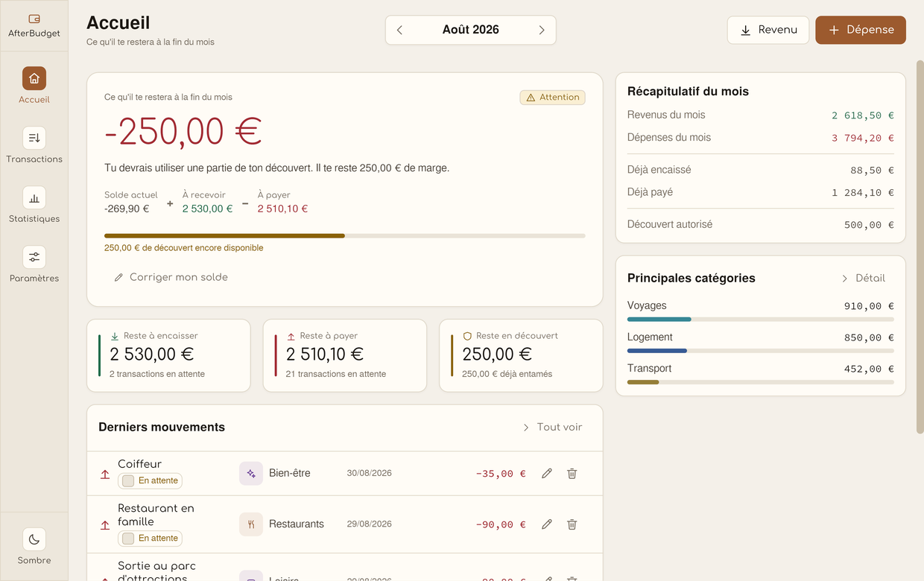
Task: Click the À recevoir 2 530,00 € amount
Action: click(207, 209)
